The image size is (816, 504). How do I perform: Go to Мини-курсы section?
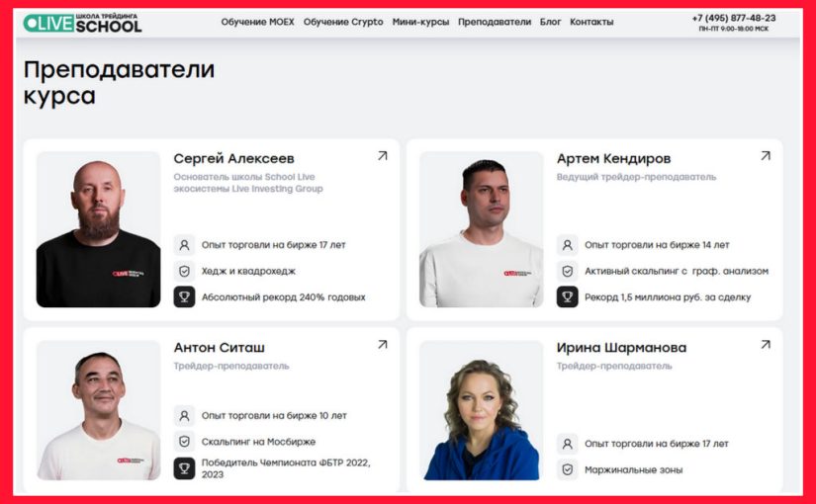coord(420,22)
